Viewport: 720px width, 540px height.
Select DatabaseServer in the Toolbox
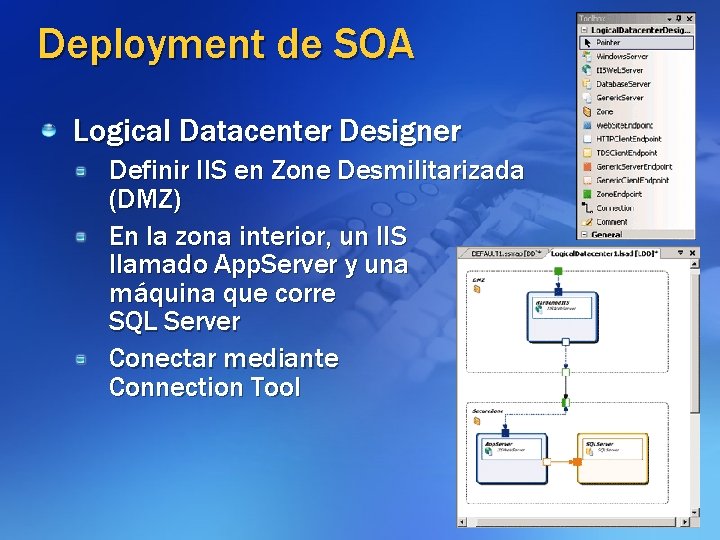636,84
